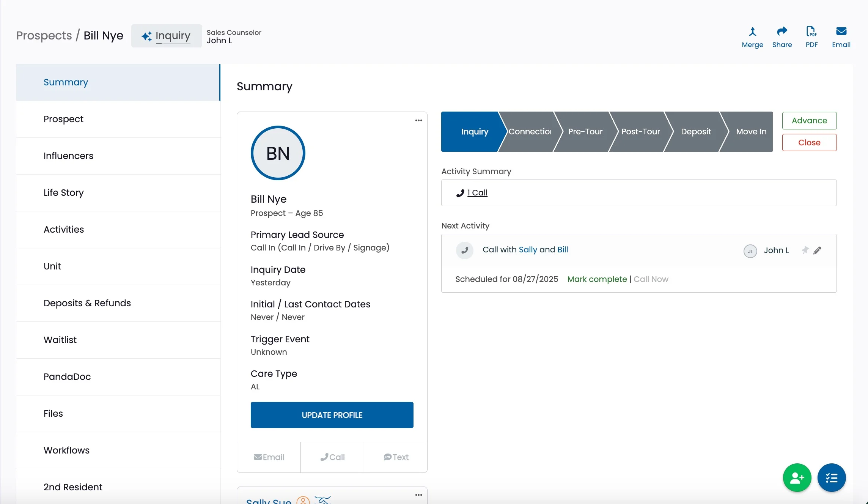Click the Email envelope icon at top right
Screen dimensions: 868x504
coord(841,31)
